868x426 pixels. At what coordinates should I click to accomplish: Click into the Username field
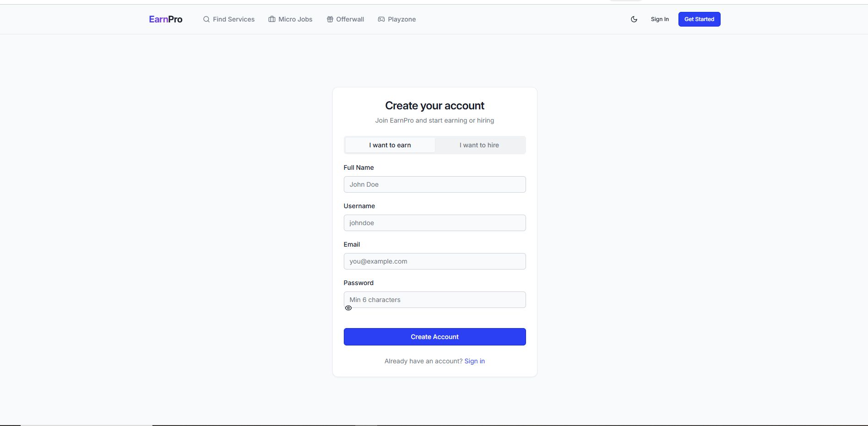(x=434, y=223)
